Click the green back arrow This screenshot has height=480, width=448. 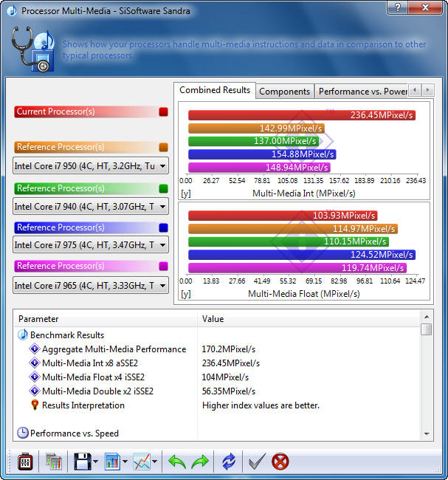coord(177,462)
